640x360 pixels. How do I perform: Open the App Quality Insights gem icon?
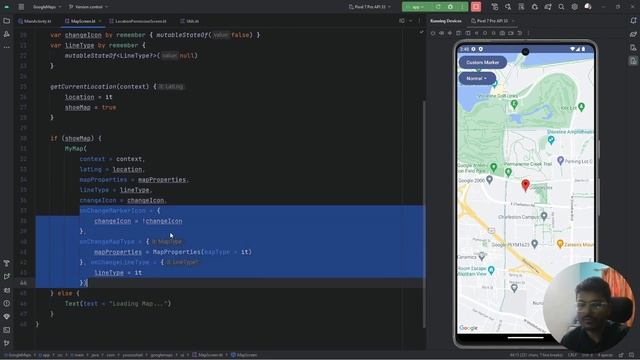pyautogui.click(x=7, y=317)
